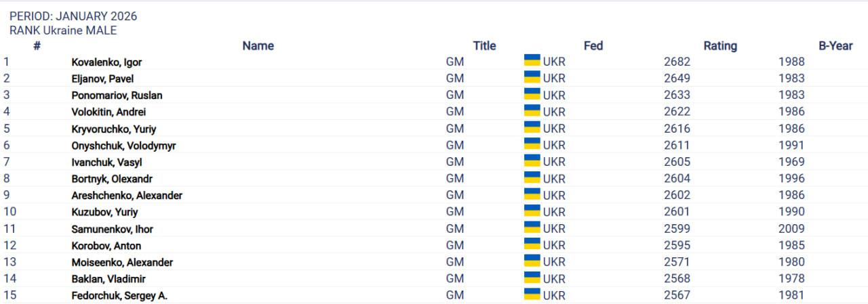The height and width of the screenshot is (304, 868).
Task: Open Ivanchuk, Vasyl player page
Action: (106, 162)
